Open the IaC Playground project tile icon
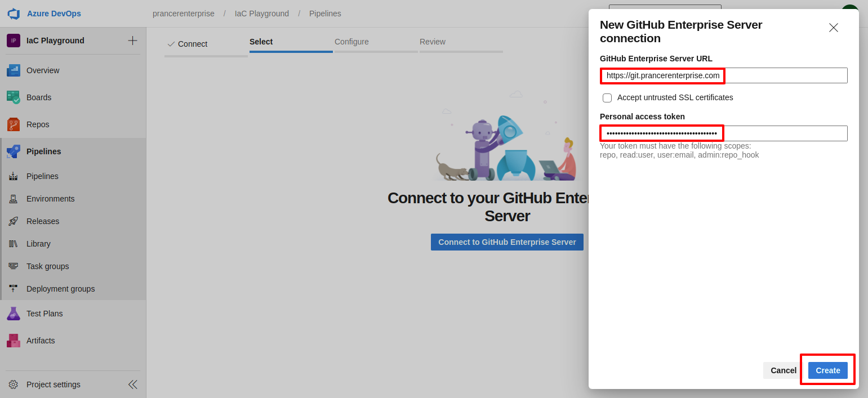868x398 pixels. coord(14,41)
